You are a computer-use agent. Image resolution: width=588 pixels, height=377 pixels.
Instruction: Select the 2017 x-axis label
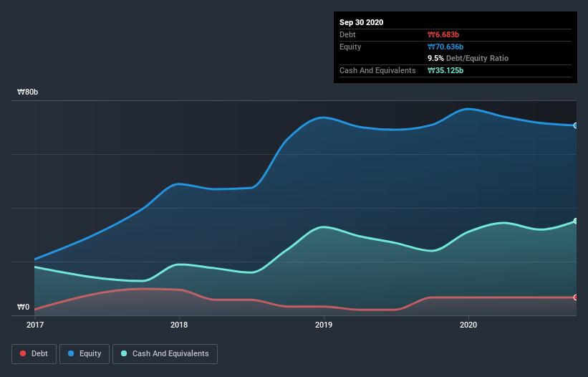point(35,325)
